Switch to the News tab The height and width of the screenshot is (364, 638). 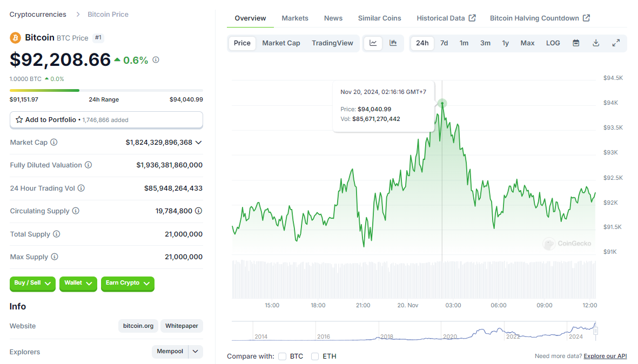(x=333, y=18)
